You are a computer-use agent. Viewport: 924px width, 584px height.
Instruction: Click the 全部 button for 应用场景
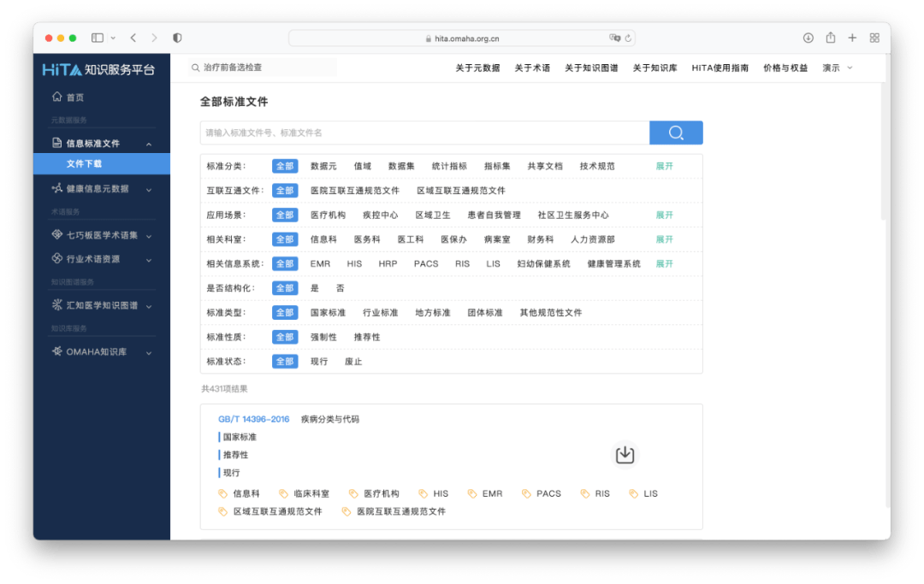(285, 214)
